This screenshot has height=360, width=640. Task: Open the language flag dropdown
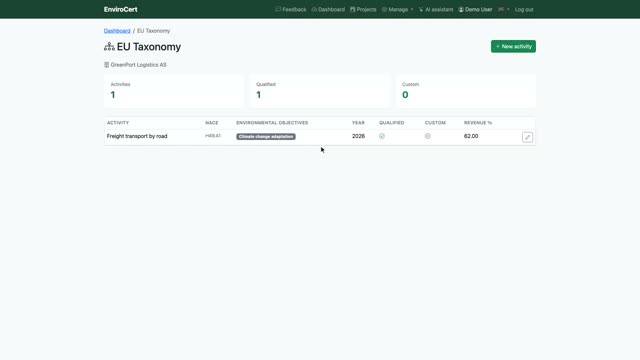tap(504, 9)
